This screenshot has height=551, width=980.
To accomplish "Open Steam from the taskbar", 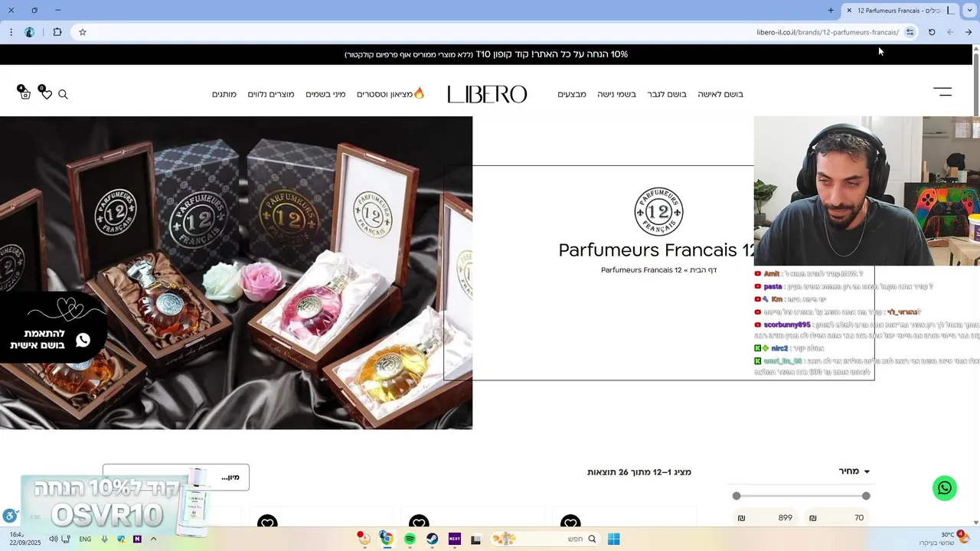I will tap(432, 539).
